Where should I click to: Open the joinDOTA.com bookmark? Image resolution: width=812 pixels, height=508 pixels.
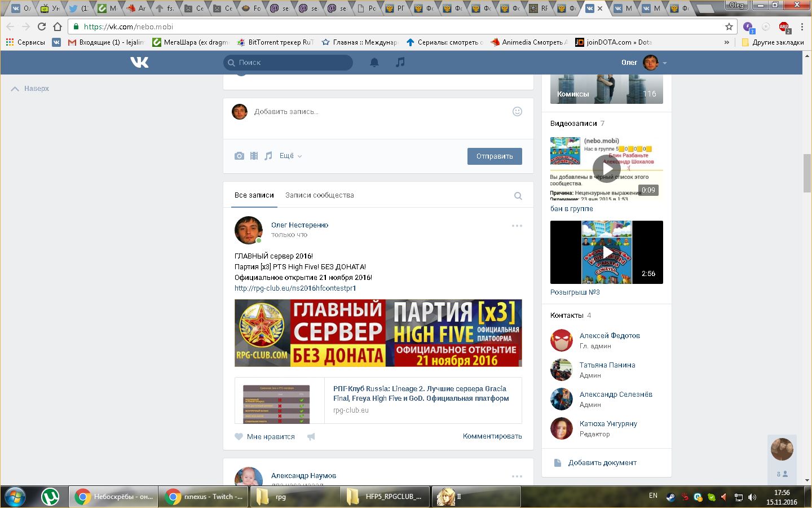coord(614,42)
